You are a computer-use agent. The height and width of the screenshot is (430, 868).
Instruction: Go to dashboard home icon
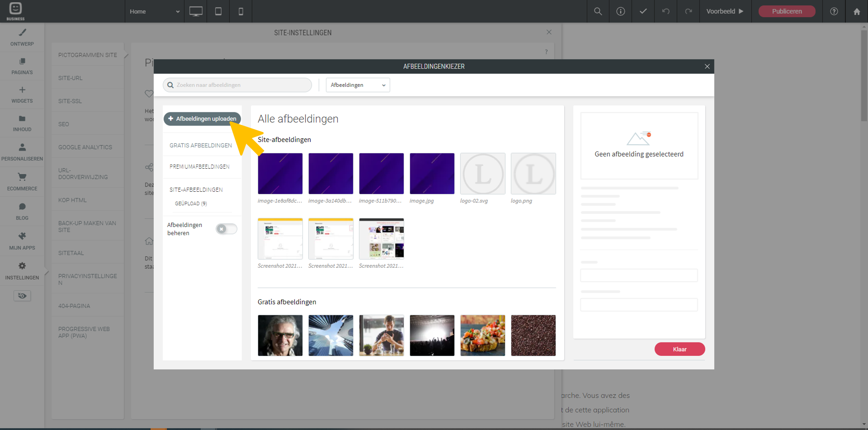857,11
